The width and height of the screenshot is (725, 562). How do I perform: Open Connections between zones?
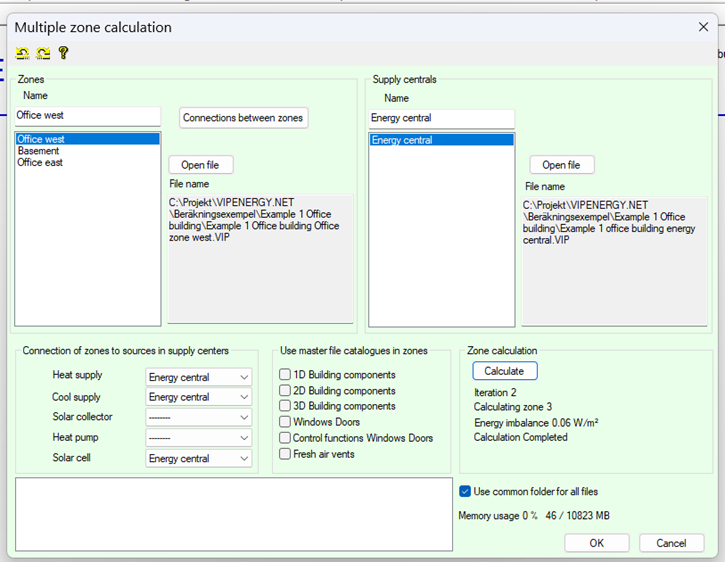coord(244,118)
